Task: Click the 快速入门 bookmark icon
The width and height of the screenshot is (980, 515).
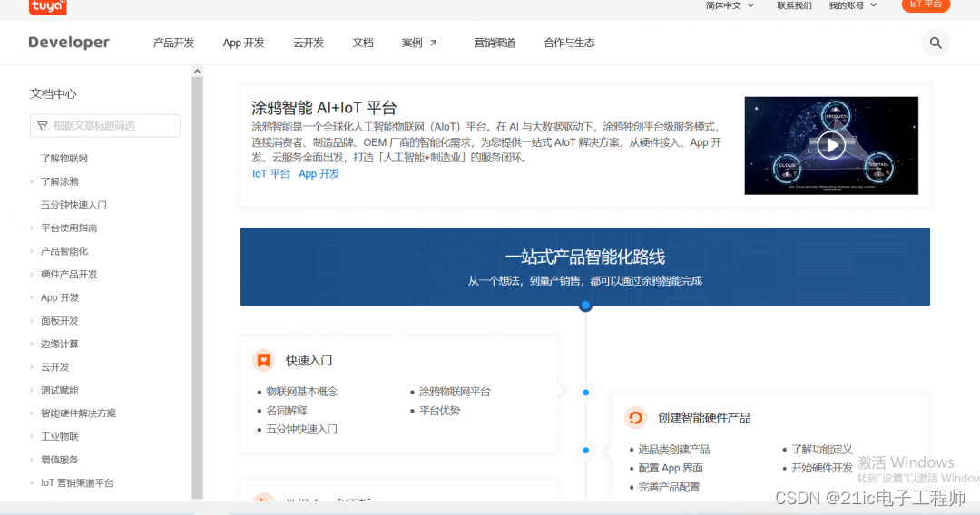Action: pos(264,360)
